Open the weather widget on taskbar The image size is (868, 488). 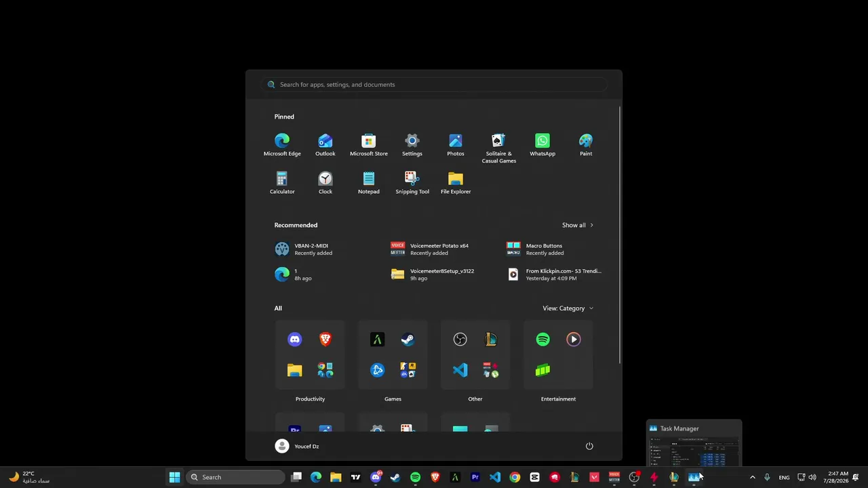(x=29, y=477)
